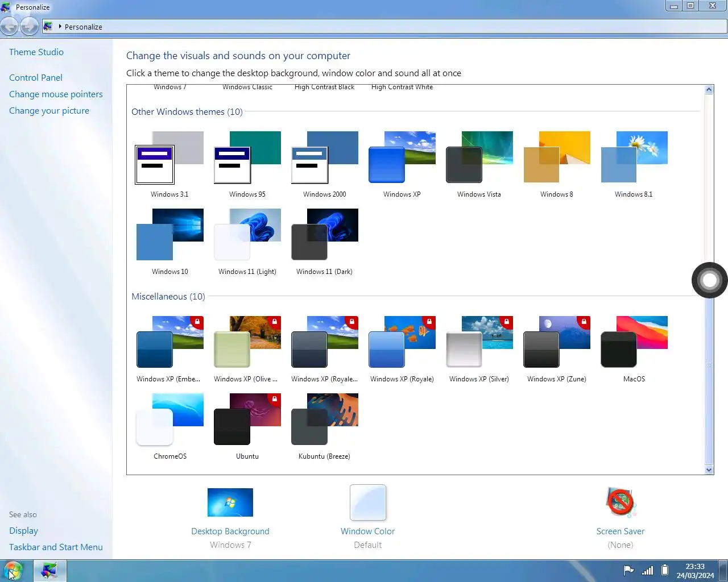Open Desktop Background settings icon
Screen dimensions: 728x582
pyautogui.click(x=230, y=502)
